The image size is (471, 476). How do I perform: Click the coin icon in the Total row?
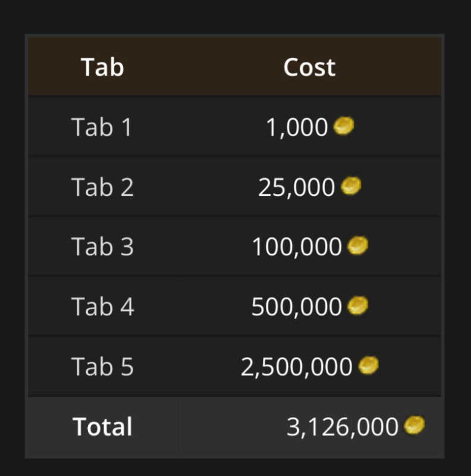[x=415, y=425]
